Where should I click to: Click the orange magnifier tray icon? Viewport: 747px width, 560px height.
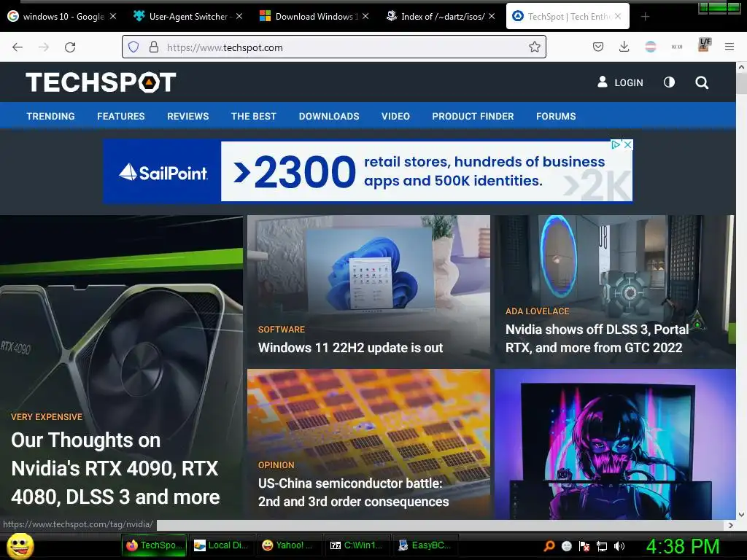point(549,545)
